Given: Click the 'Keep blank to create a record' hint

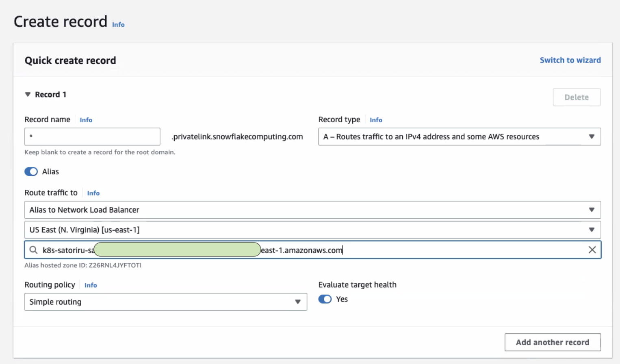Looking at the screenshot, I should click(x=100, y=152).
